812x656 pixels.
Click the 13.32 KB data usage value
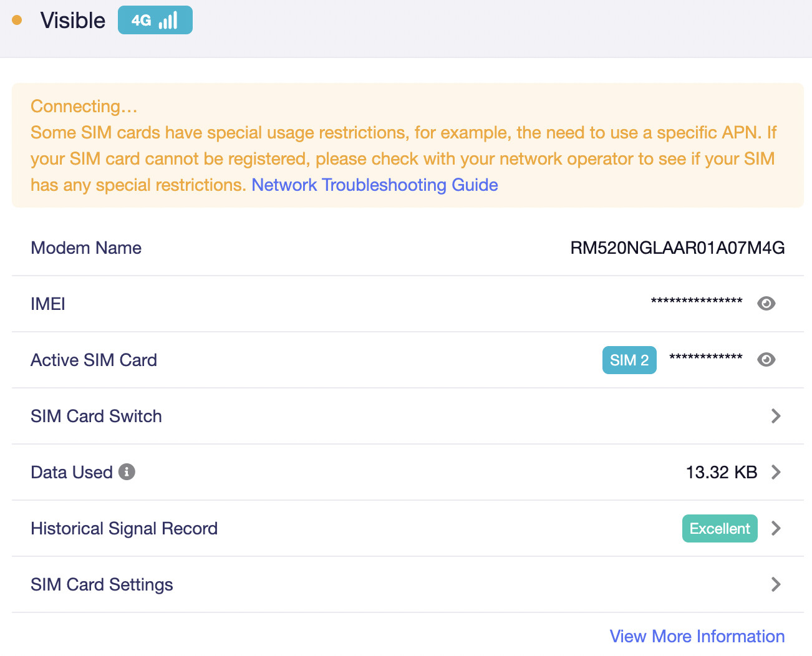[721, 472]
